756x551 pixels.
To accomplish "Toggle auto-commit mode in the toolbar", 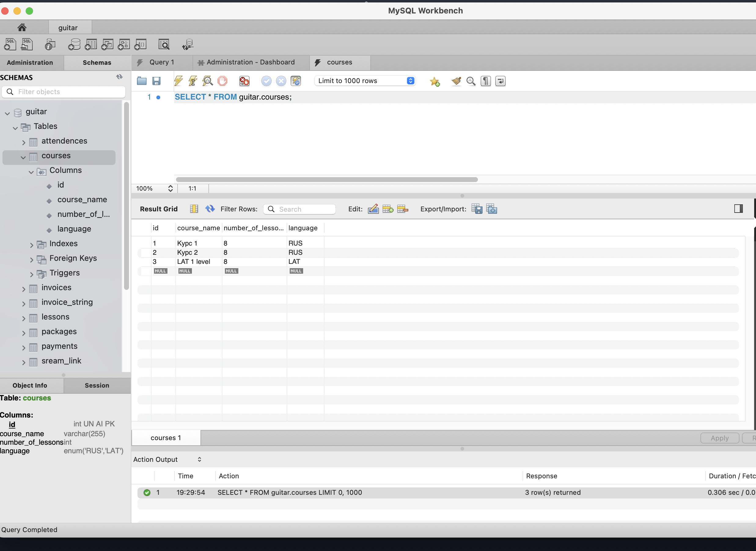I will tap(295, 81).
